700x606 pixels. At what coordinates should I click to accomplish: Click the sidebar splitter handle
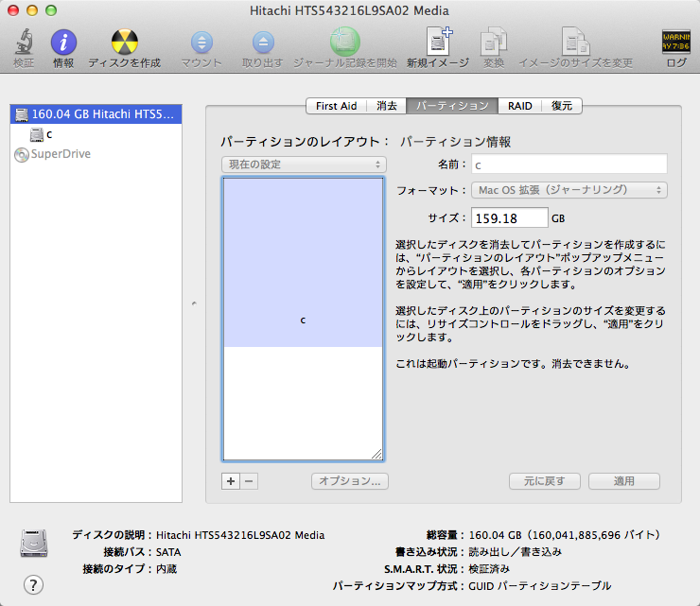pyautogui.click(x=194, y=303)
